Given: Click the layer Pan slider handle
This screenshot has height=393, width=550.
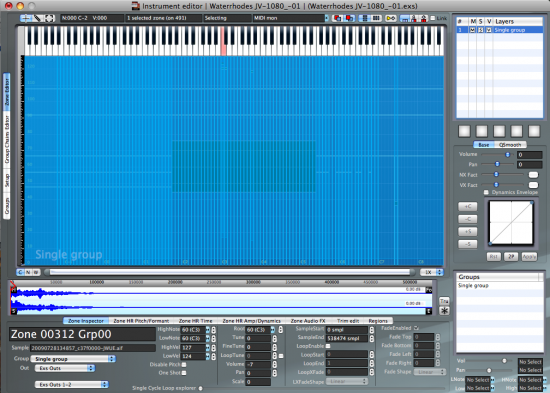Looking at the screenshot, I should (x=497, y=164).
